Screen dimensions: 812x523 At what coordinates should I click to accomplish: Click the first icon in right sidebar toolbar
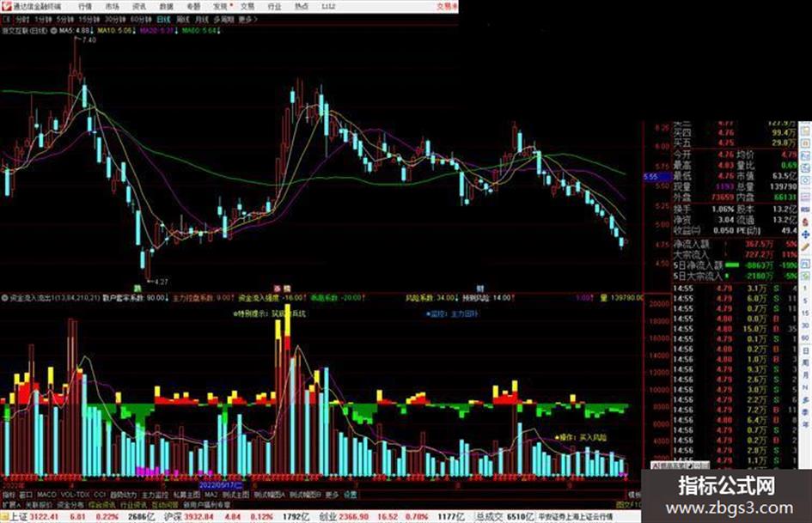(805, 130)
